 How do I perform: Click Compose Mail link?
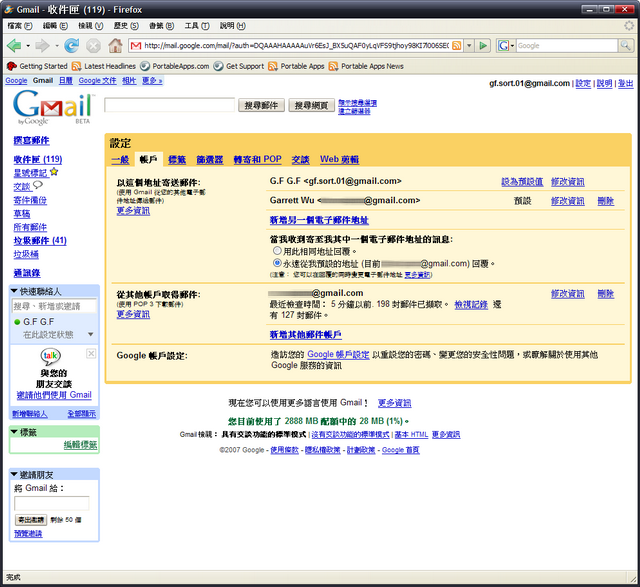click(31, 140)
